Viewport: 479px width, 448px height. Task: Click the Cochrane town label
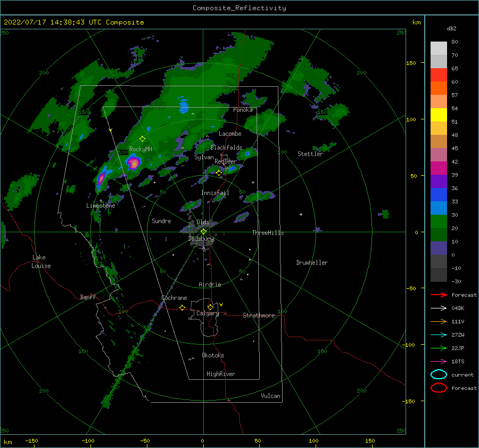pos(174,298)
